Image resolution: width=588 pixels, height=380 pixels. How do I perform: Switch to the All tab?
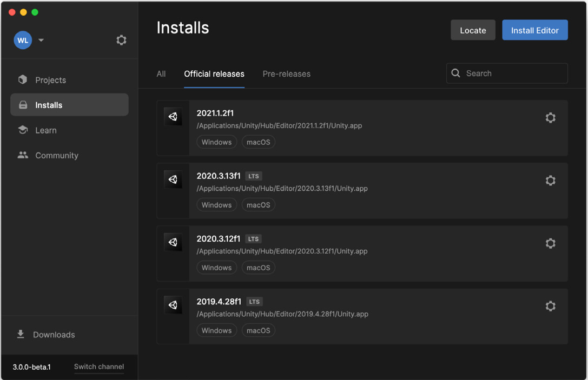(161, 74)
